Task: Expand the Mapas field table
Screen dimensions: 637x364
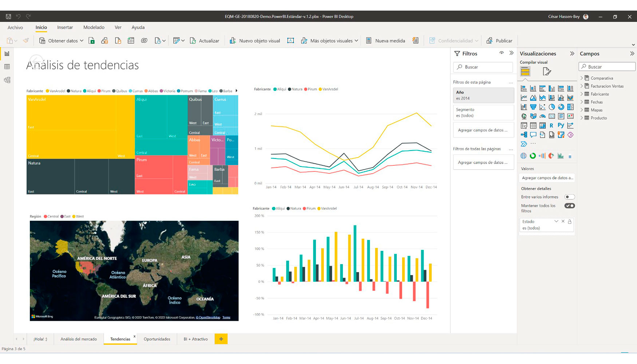Action: pos(582,110)
